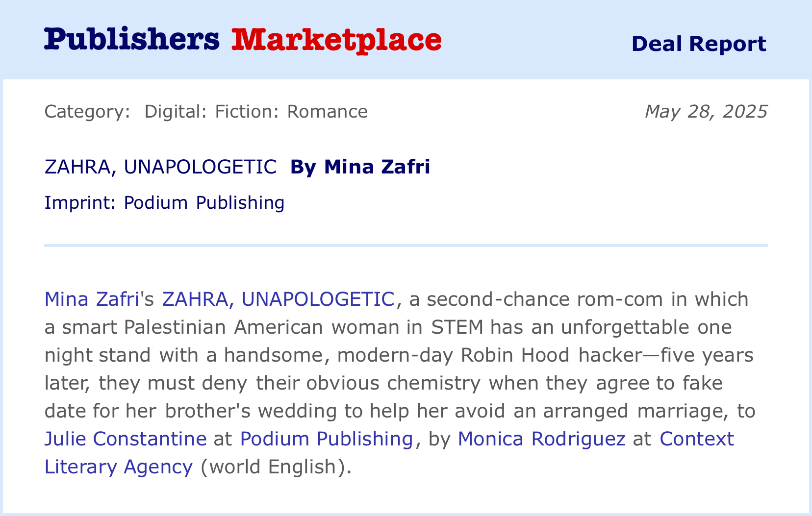The height and width of the screenshot is (516, 812).
Task: Open the Podium Publishing link in the paragraph
Action: pos(326,439)
